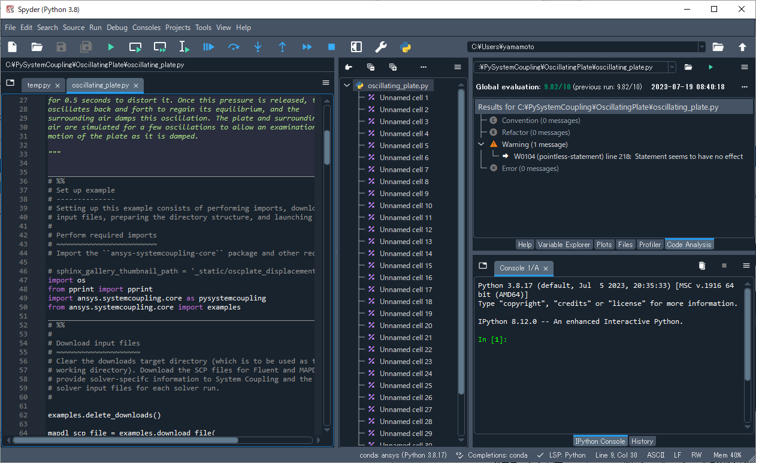The width and height of the screenshot is (757, 463).
Task: Go to the parent directory with the up arrow
Action: click(742, 47)
